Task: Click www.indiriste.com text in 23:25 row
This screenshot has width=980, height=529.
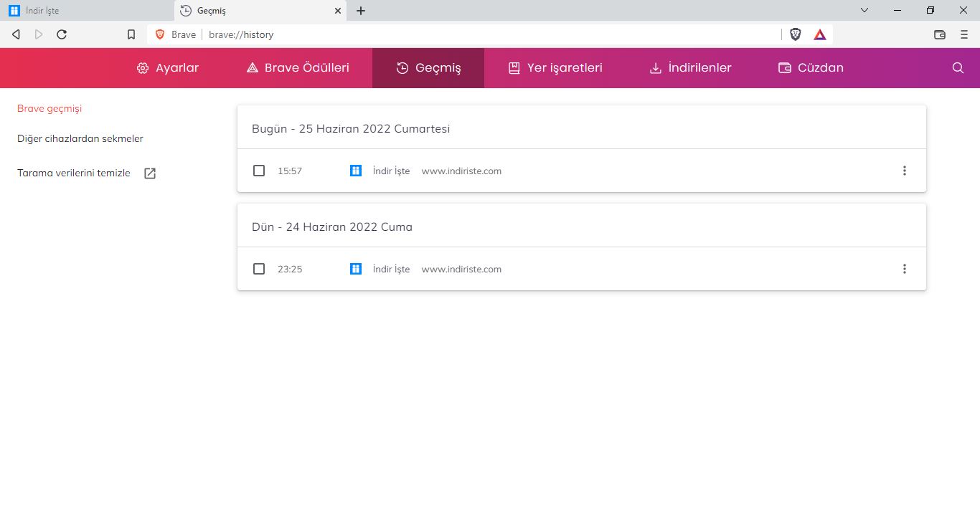Action: pyautogui.click(x=461, y=270)
